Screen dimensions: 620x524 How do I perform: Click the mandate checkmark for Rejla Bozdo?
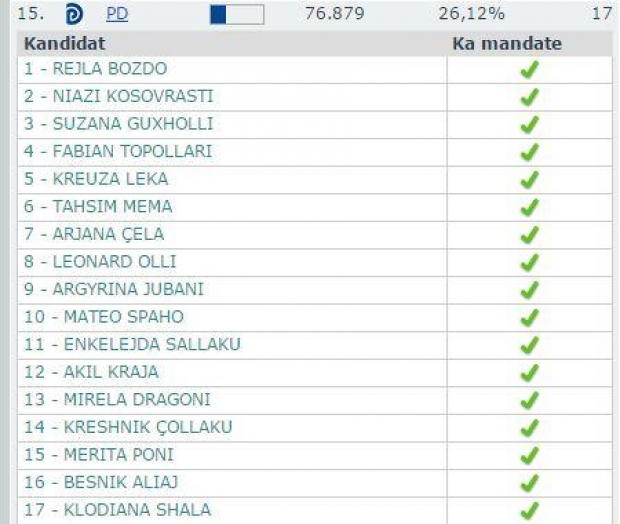tap(529, 70)
